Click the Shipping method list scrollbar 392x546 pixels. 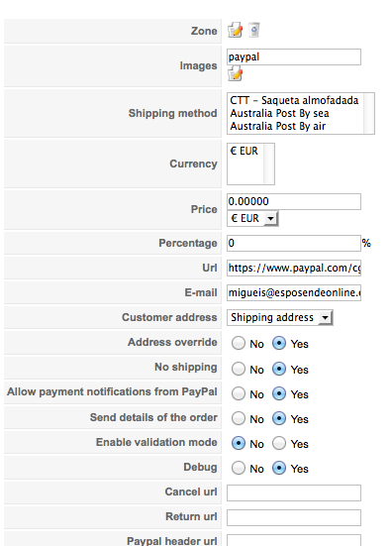(368, 114)
